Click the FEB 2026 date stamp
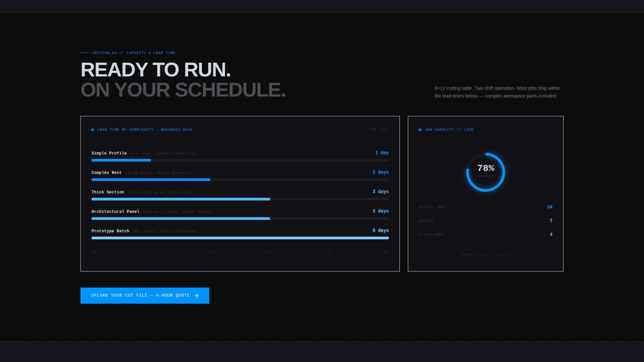 (x=379, y=129)
